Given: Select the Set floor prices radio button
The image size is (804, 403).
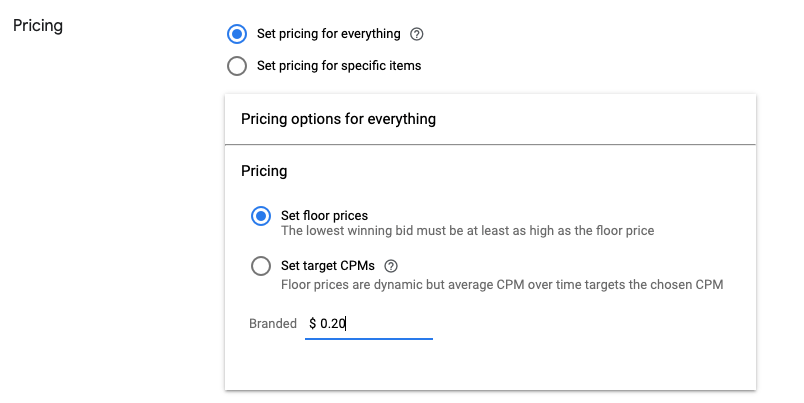Looking at the screenshot, I should click(x=261, y=216).
